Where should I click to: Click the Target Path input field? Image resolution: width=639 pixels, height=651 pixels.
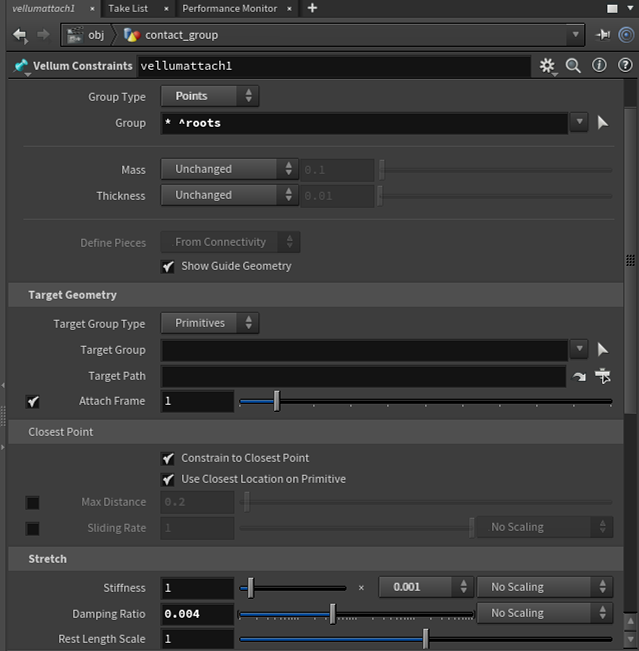(363, 376)
